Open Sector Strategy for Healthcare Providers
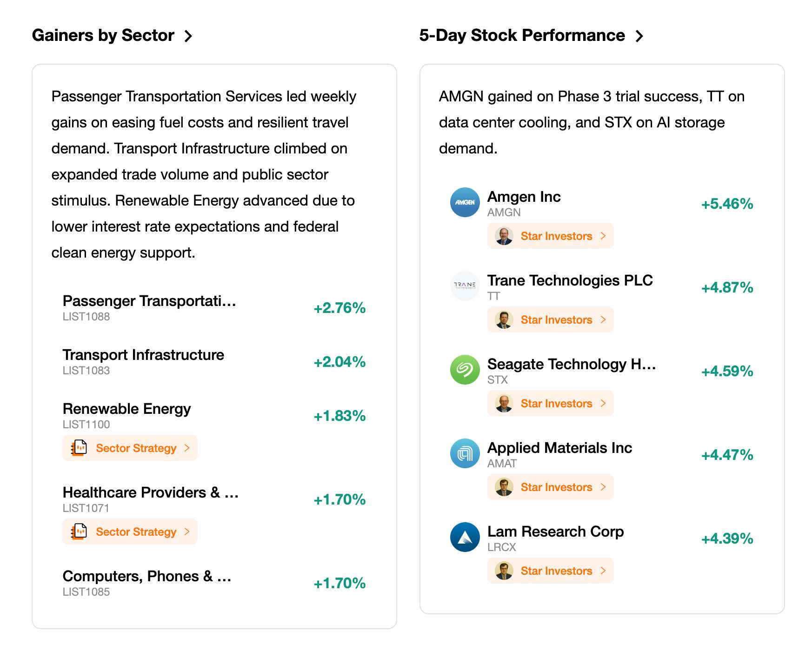 [x=130, y=531]
